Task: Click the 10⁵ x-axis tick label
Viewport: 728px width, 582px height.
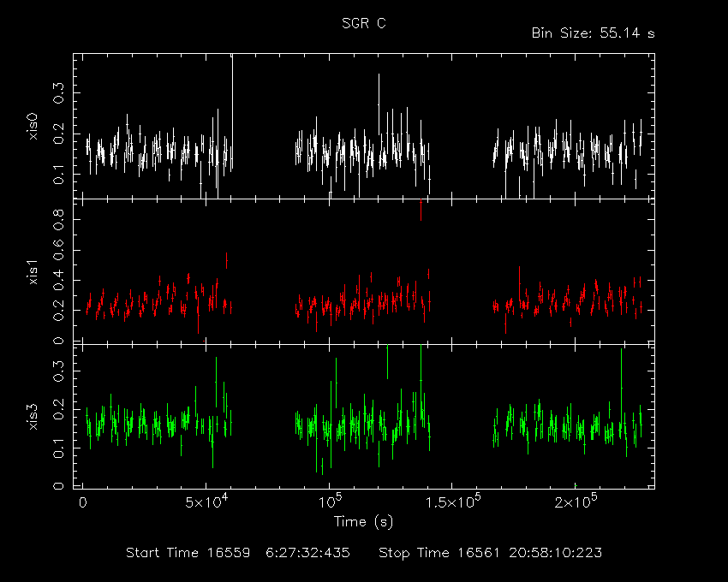Action: click(329, 502)
